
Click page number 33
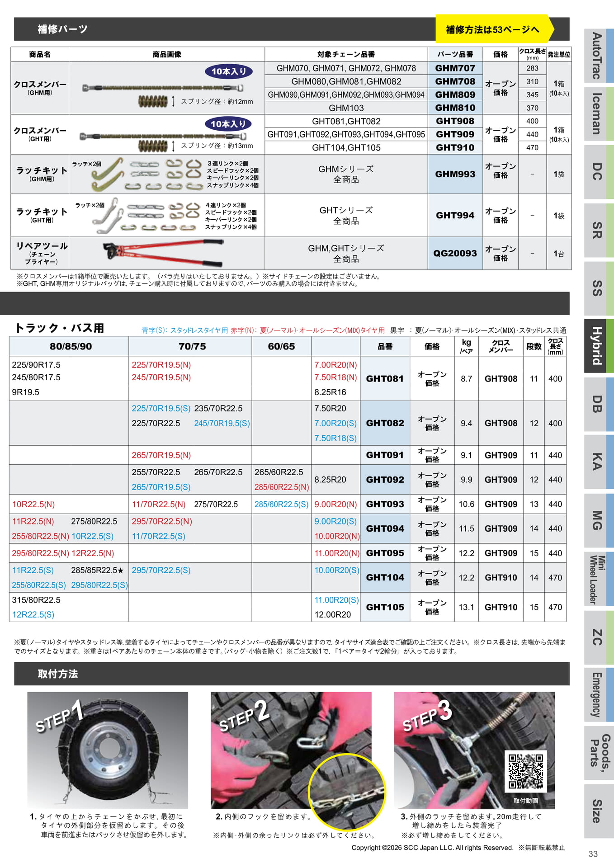[x=593, y=854]
